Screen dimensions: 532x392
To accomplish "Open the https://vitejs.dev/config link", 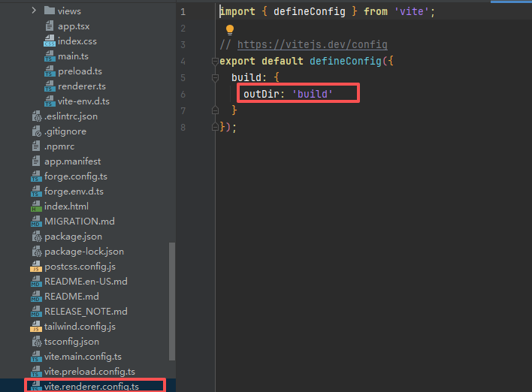I will coord(312,44).
